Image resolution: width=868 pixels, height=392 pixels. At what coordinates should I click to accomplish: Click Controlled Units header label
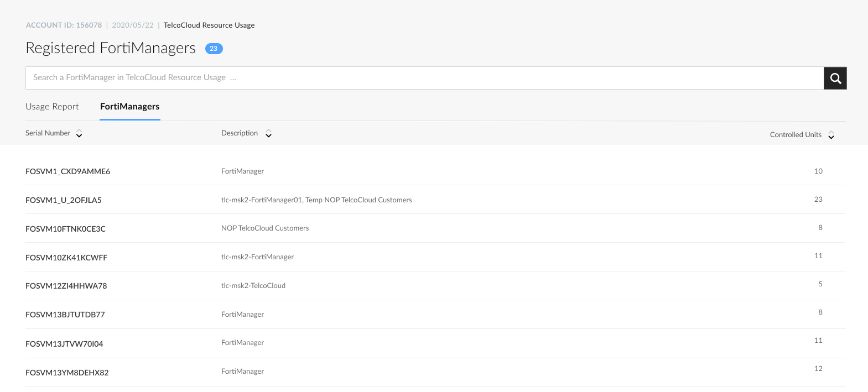click(x=796, y=135)
